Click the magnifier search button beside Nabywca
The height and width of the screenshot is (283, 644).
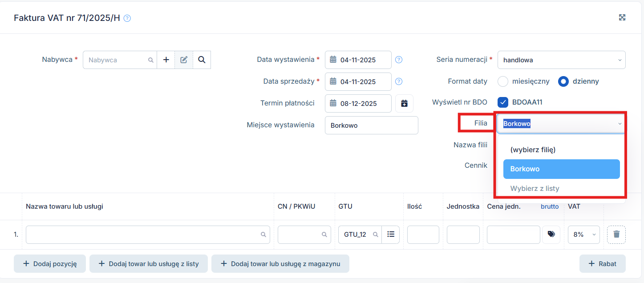[202, 60]
